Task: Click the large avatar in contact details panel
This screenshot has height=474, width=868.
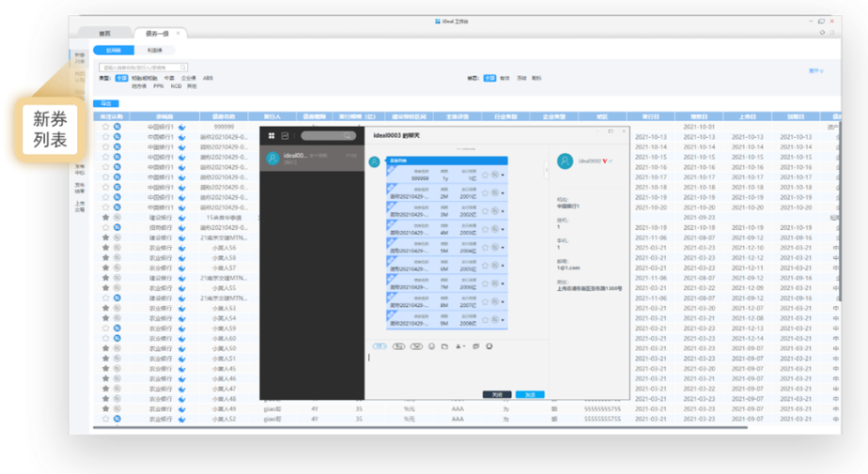Action: pos(565,161)
